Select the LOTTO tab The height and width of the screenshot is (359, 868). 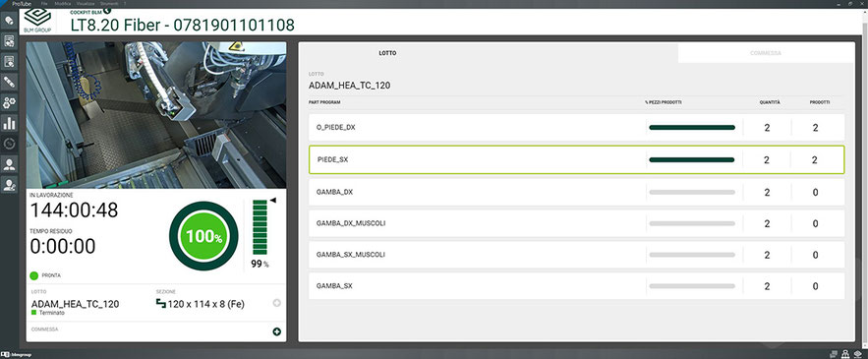(387, 53)
